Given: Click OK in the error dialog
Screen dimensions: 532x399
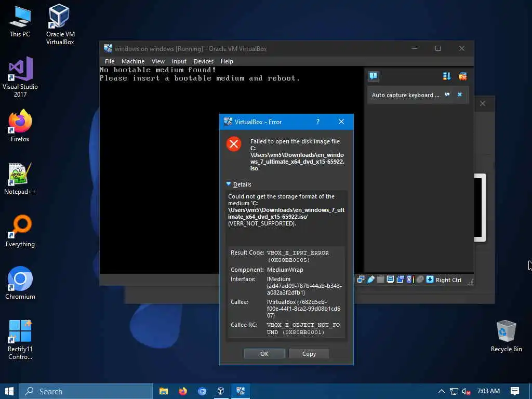Looking at the screenshot, I should (x=264, y=353).
